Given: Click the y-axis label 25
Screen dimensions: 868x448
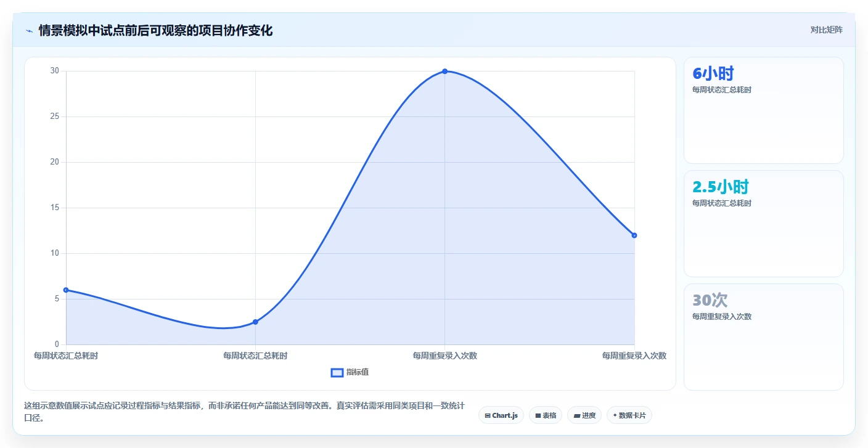Looking at the screenshot, I should [54, 116].
